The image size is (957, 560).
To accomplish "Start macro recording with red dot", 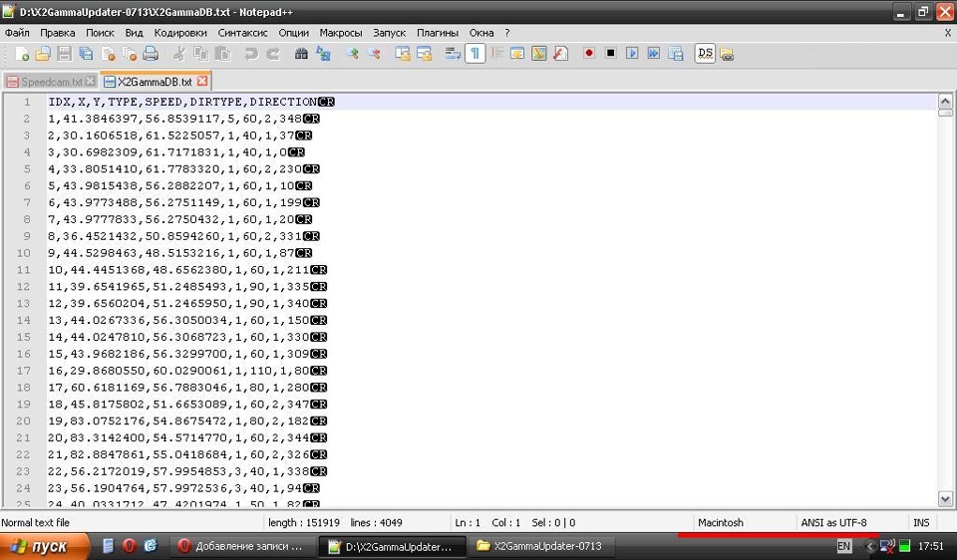I will (x=589, y=54).
